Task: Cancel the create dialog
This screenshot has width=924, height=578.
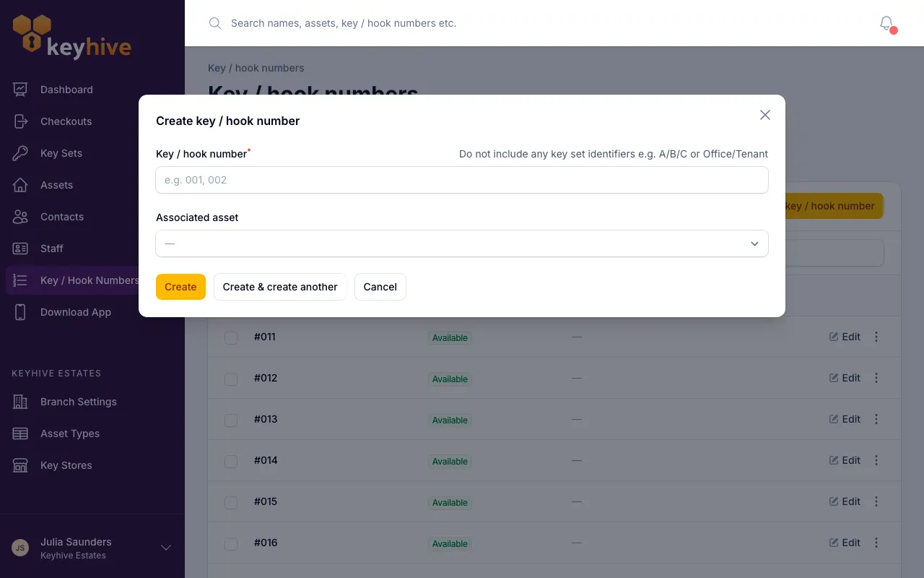Action: click(380, 287)
